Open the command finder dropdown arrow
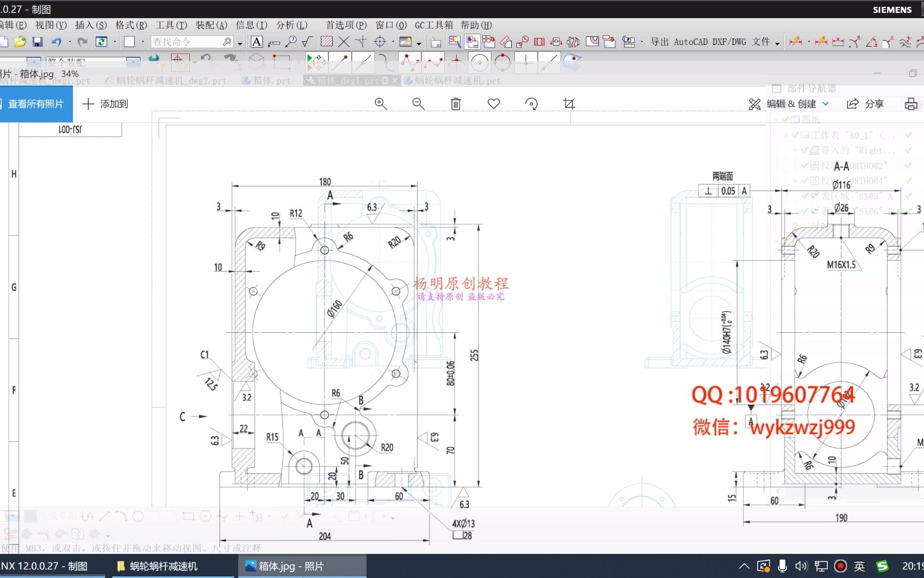Image resolution: width=924 pixels, height=578 pixels. [240, 42]
